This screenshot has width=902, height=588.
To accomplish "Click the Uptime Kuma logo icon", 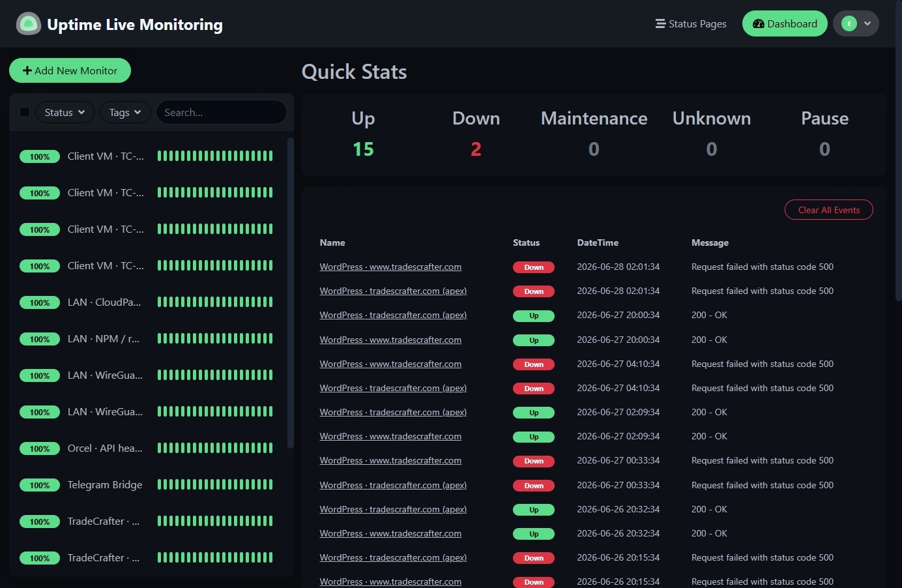I will (x=28, y=24).
